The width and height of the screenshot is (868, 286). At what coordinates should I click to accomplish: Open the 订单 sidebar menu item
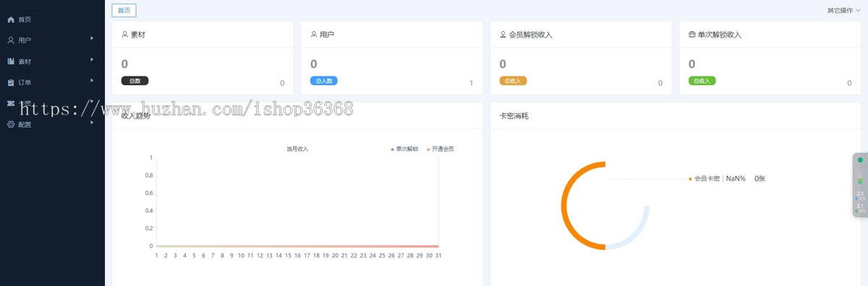pyautogui.click(x=52, y=82)
